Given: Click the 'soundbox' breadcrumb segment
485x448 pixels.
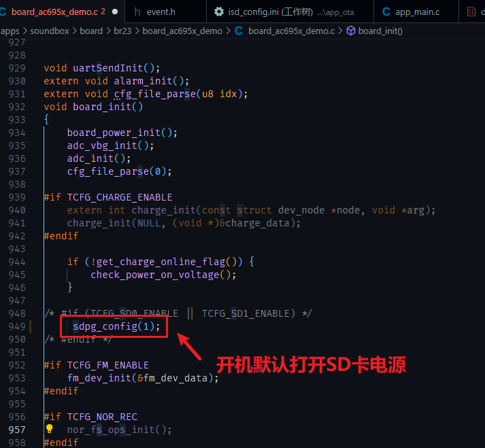Looking at the screenshot, I should click(x=50, y=31).
